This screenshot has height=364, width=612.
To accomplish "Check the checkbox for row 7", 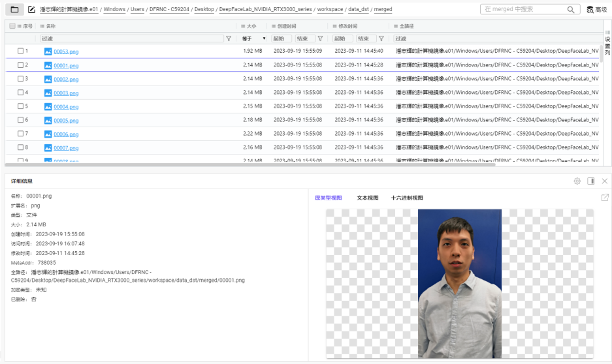I will pos(20,134).
